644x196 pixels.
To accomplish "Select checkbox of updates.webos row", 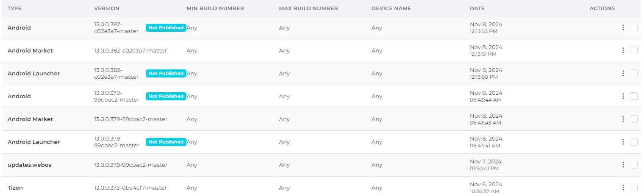I will point(634,165).
